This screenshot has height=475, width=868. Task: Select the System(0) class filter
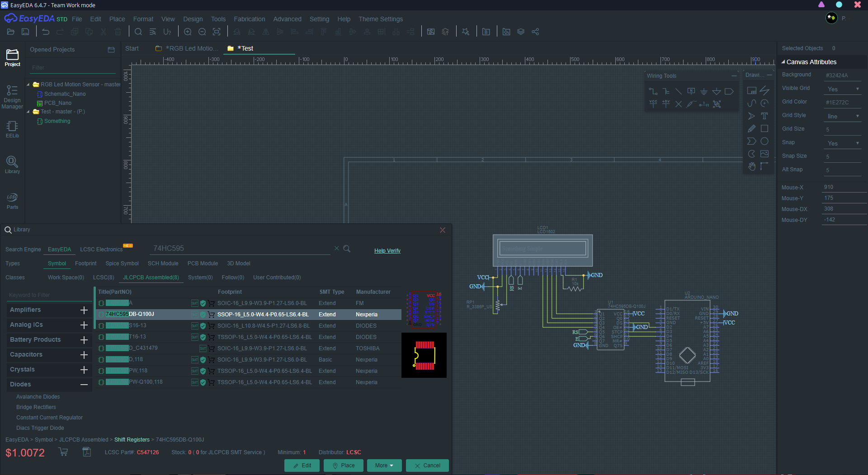pyautogui.click(x=200, y=277)
